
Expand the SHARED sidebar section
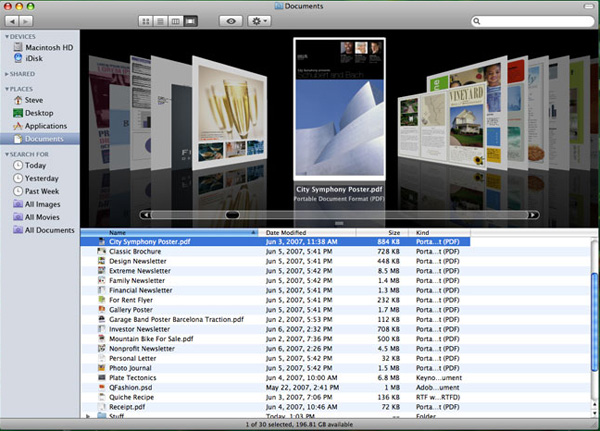pyautogui.click(x=7, y=74)
